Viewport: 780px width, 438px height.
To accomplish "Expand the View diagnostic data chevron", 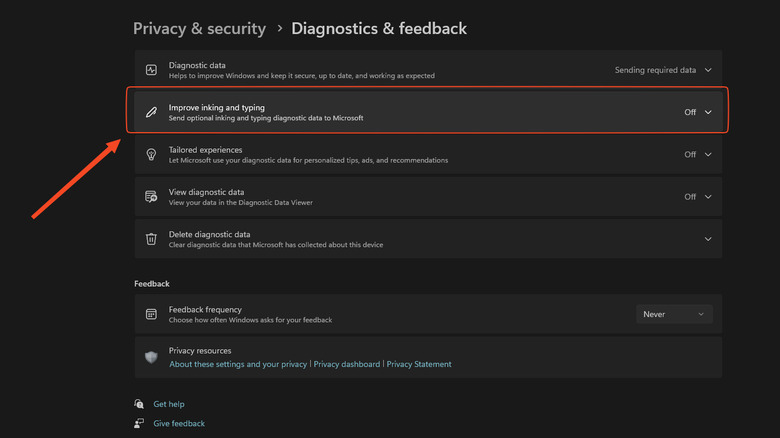I will 708,197.
